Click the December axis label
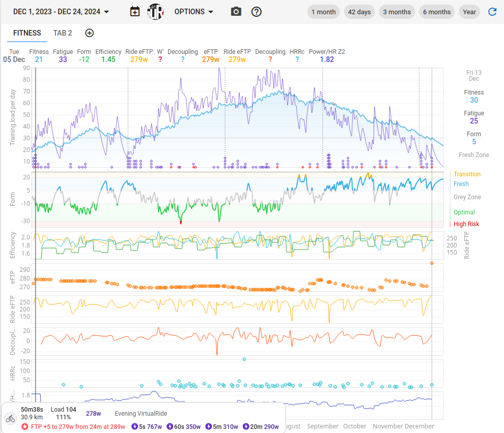This screenshot has width=504, height=433. click(x=419, y=426)
